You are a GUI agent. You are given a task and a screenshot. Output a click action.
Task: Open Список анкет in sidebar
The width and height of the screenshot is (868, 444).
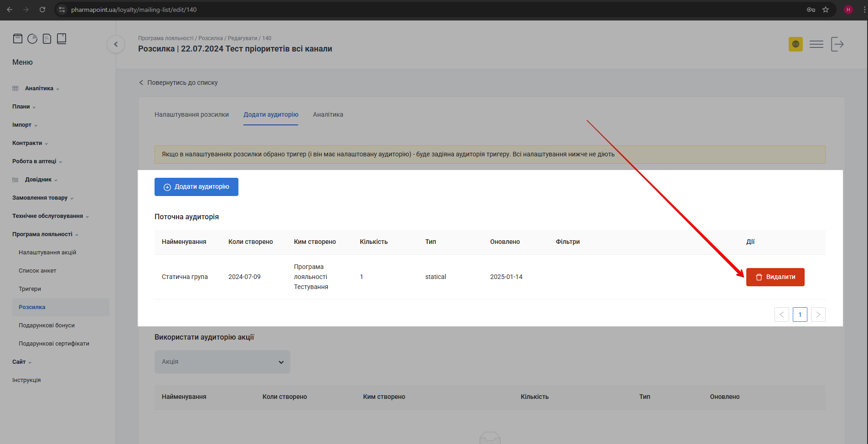pyautogui.click(x=37, y=271)
